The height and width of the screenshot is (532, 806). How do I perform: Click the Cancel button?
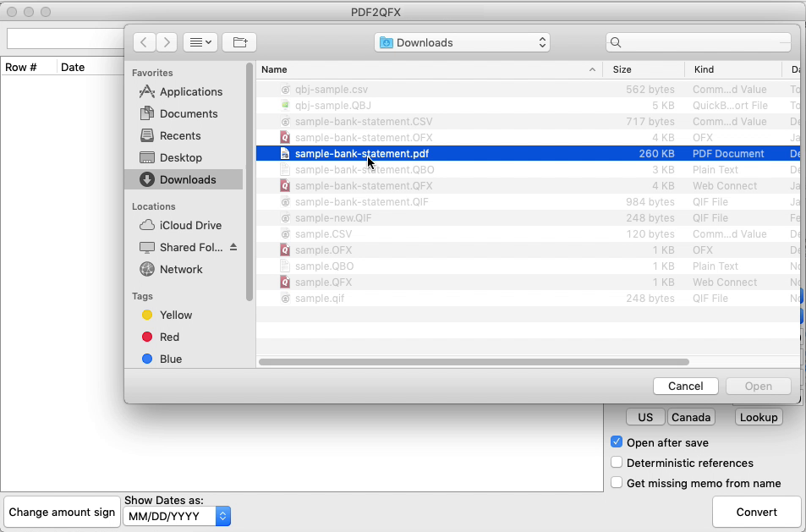pyautogui.click(x=685, y=386)
